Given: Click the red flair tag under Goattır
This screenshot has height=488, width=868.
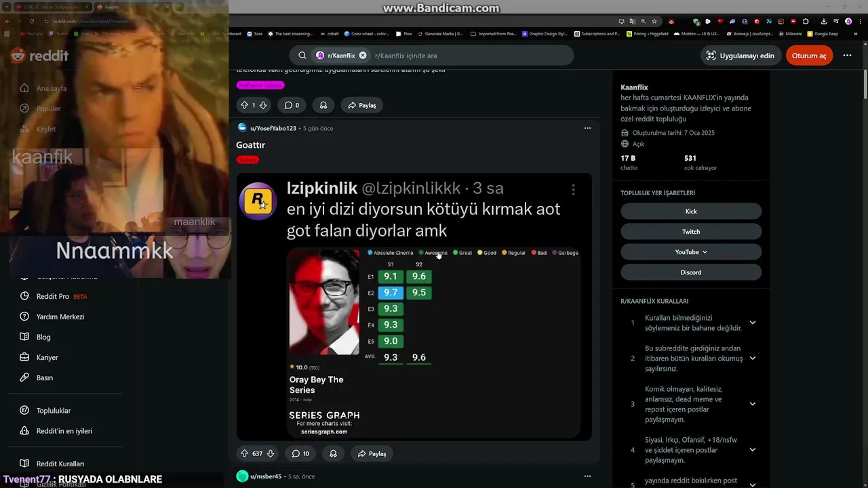Looking at the screenshot, I should (248, 159).
